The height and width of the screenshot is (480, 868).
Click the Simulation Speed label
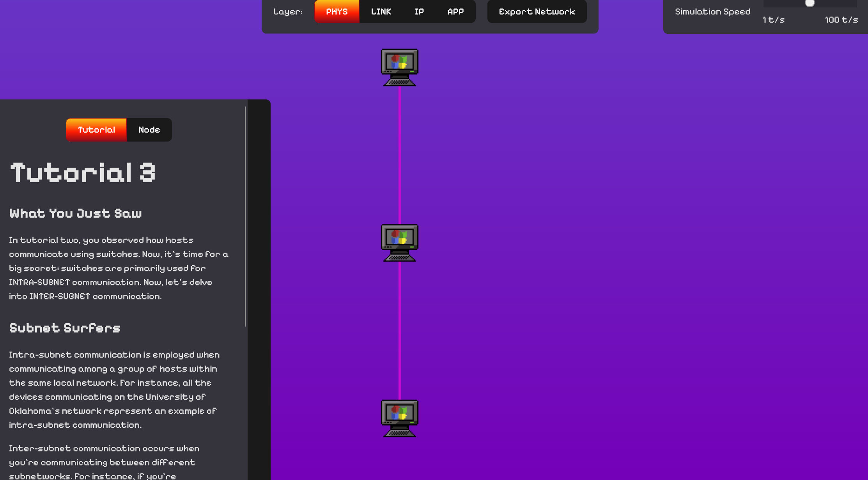[x=712, y=12]
